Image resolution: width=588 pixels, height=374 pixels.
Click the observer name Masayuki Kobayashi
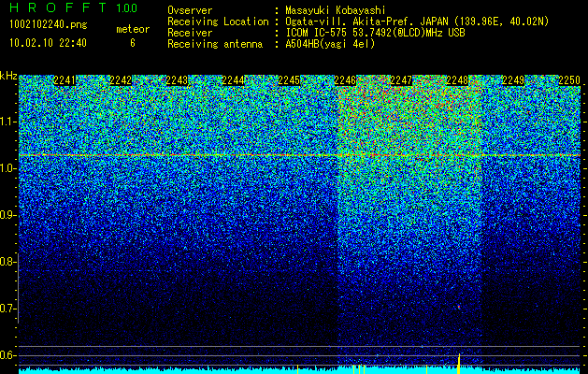(336, 10)
